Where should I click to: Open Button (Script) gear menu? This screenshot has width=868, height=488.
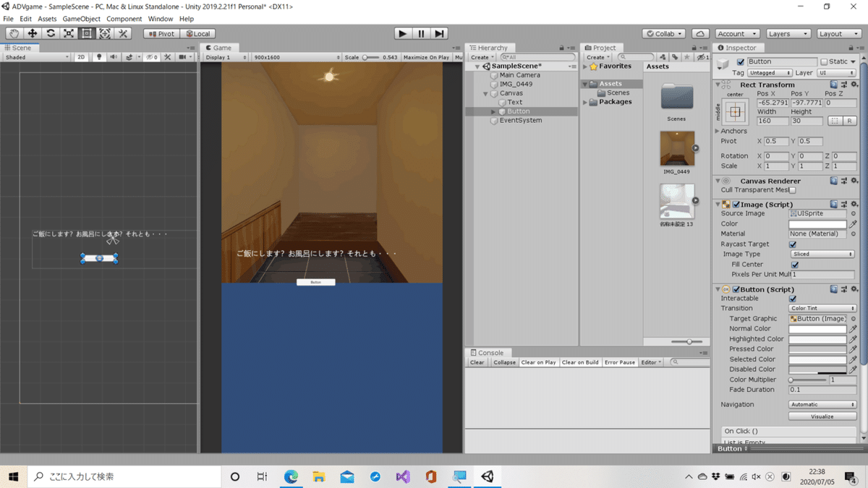pos(854,289)
